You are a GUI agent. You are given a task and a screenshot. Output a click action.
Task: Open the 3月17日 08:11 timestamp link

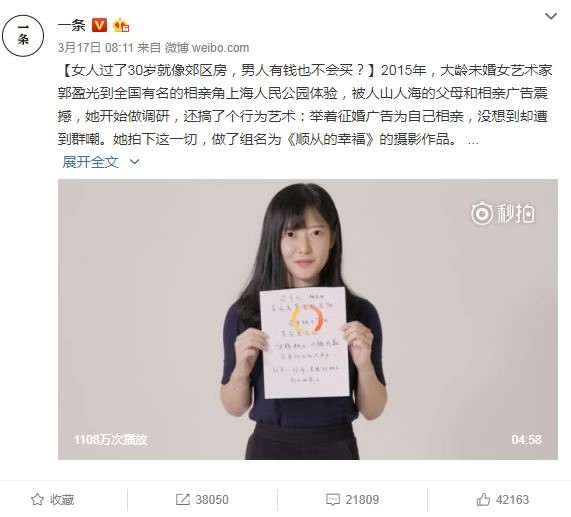click(x=96, y=48)
